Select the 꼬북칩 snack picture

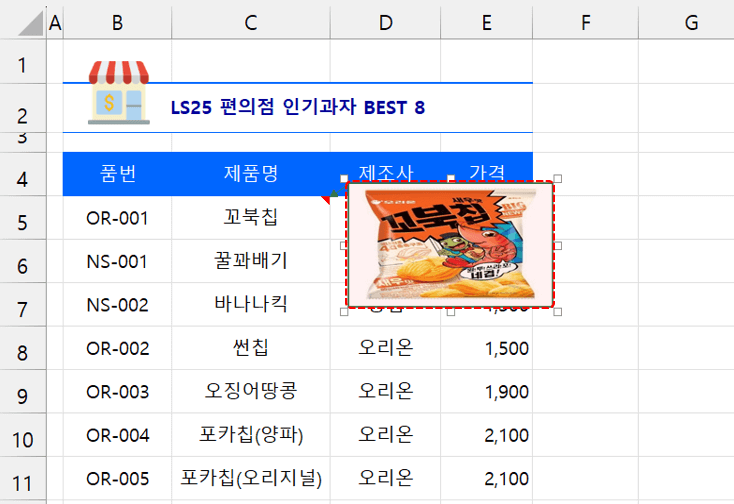tap(450, 245)
